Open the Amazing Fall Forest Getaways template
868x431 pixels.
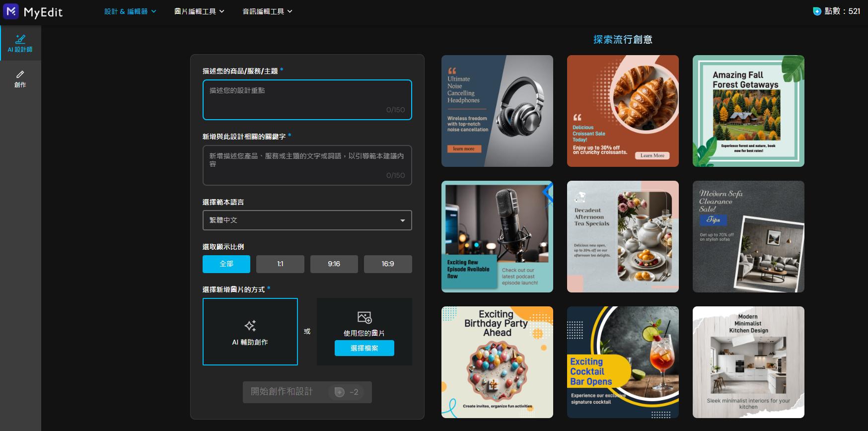coord(748,111)
